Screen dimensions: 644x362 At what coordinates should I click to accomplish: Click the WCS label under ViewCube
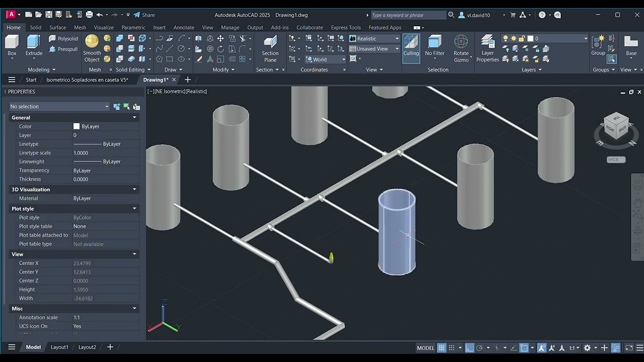point(616,160)
